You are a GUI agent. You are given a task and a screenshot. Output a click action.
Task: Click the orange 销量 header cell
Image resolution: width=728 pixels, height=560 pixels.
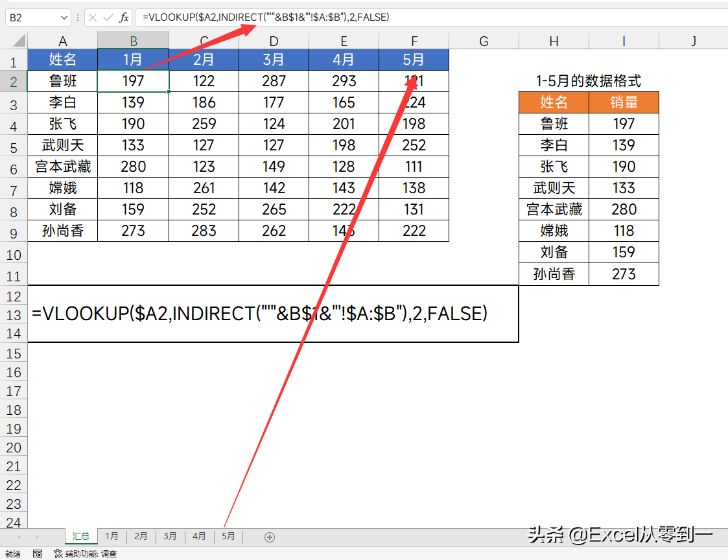[x=624, y=102]
